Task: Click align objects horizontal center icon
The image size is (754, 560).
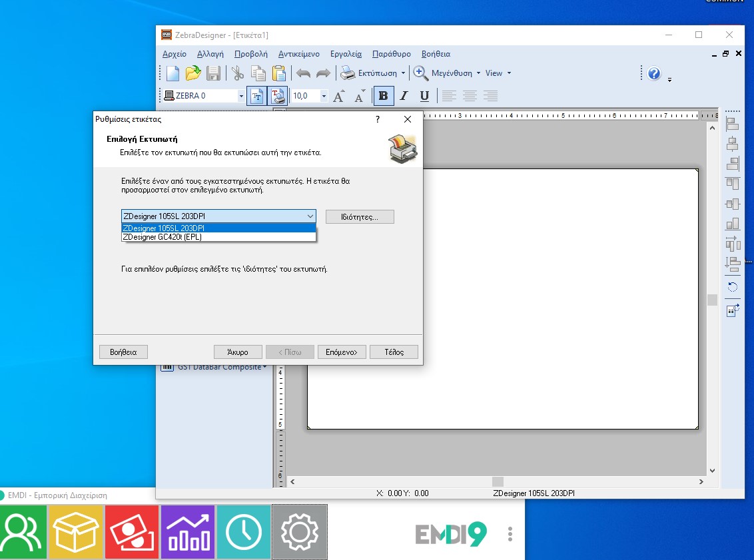Action: (x=733, y=144)
